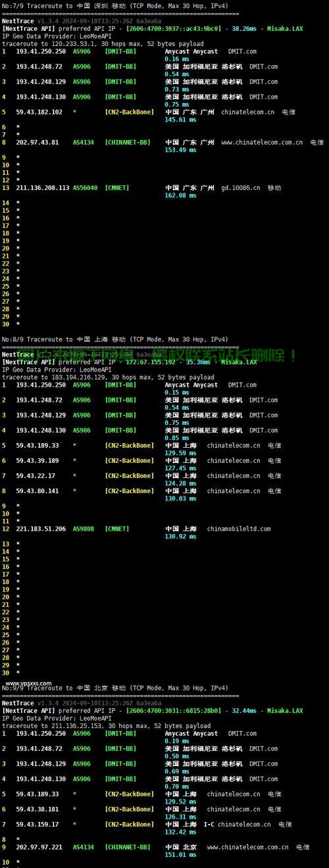
Task: Click the hop IP 59.43.159.17
Action: (x=38, y=824)
